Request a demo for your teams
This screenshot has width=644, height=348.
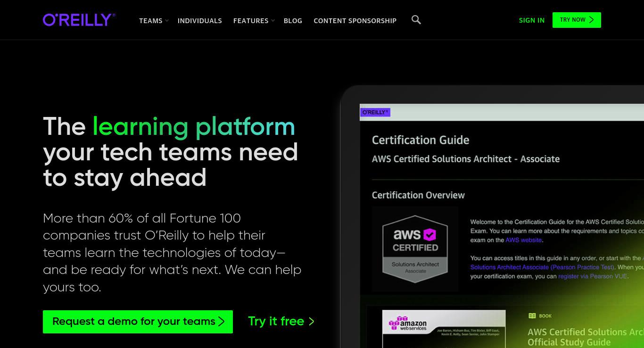click(138, 322)
